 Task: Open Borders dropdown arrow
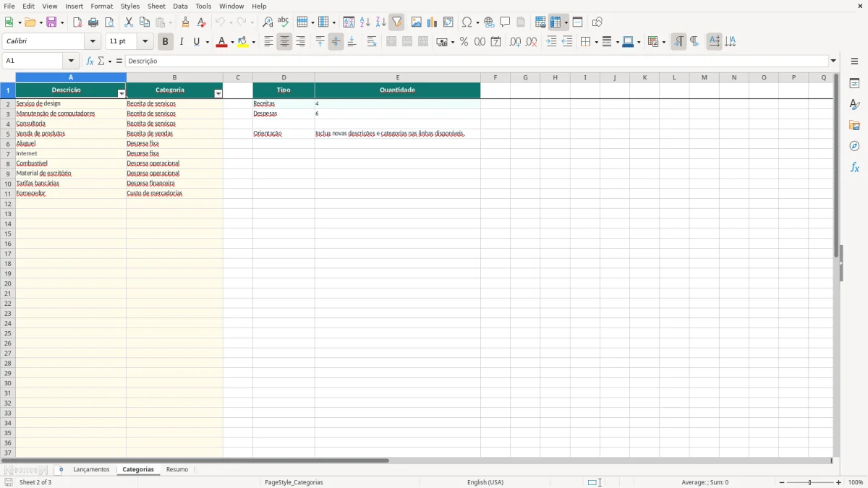(x=595, y=42)
